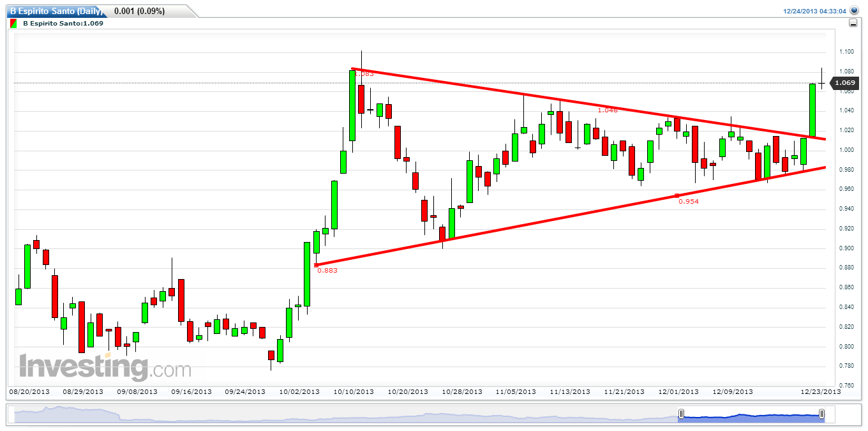Click the left handle of the range navigator
The width and height of the screenshot is (868, 431).
(x=681, y=414)
